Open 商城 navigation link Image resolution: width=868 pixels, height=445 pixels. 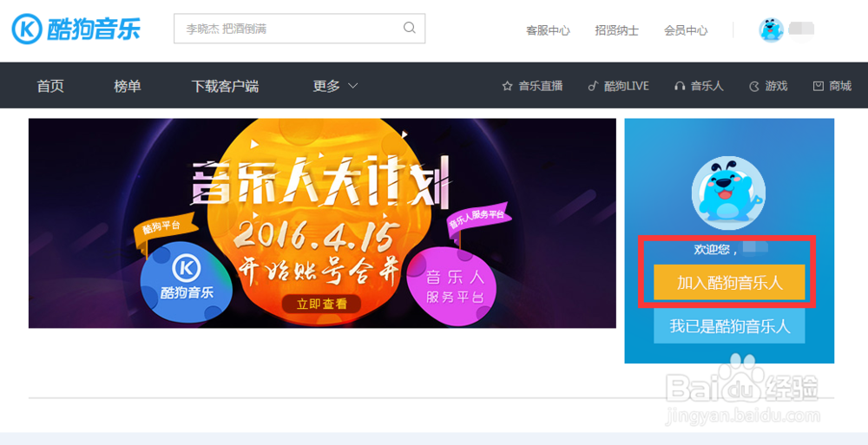840,87
